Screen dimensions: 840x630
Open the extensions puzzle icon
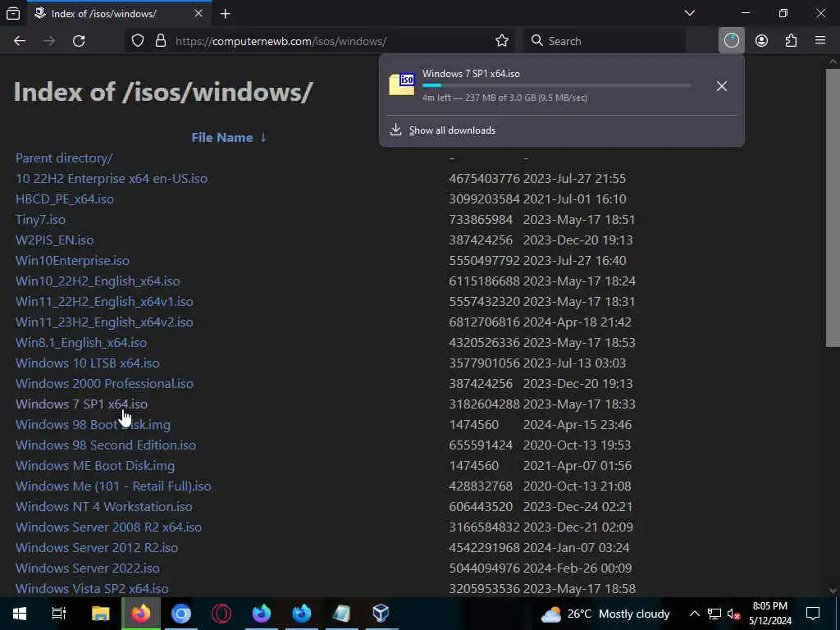(791, 41)
